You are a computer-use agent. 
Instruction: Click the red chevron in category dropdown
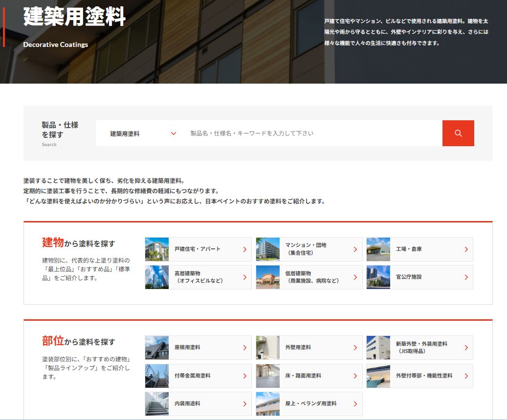point(173,133)
